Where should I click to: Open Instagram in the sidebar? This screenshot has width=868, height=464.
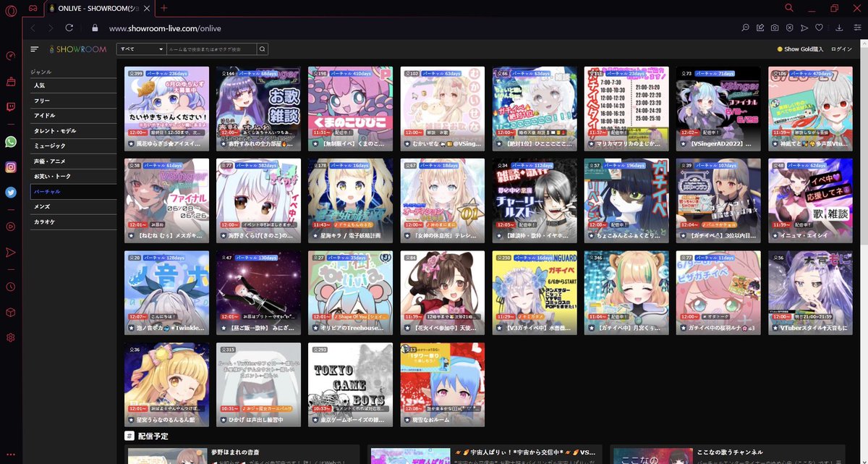pos(10,167)
